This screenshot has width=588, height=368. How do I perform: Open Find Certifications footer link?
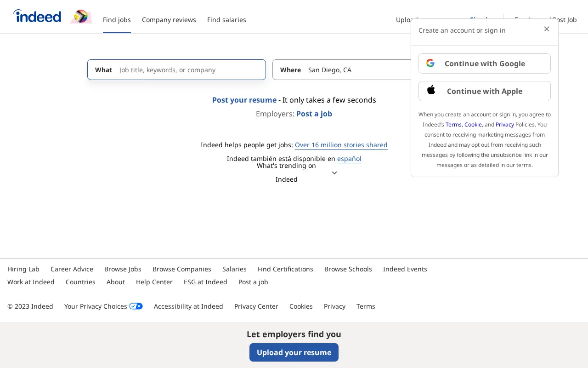click(x=285, y=269)
